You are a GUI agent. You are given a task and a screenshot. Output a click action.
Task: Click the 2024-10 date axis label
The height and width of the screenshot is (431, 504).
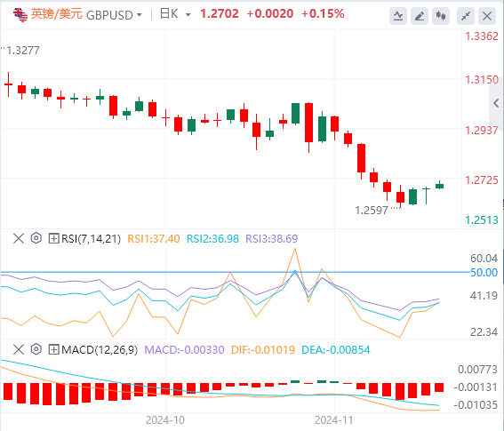point(165,420)
